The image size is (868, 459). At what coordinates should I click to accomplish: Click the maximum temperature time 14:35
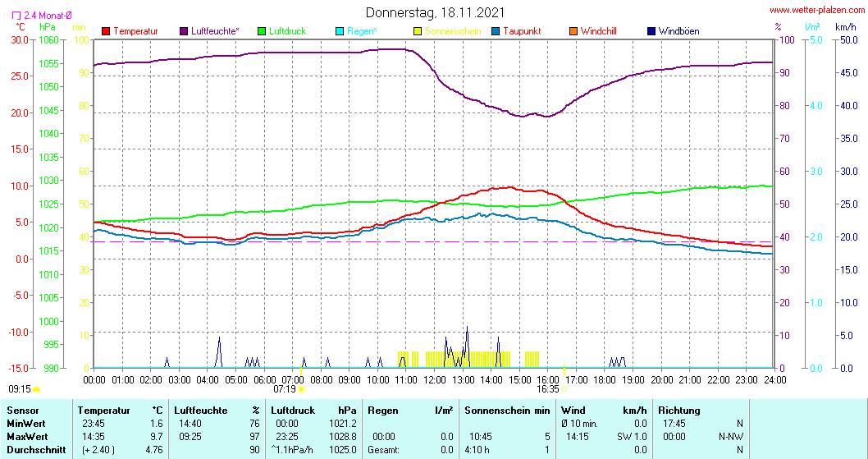[x=94, y=437]
